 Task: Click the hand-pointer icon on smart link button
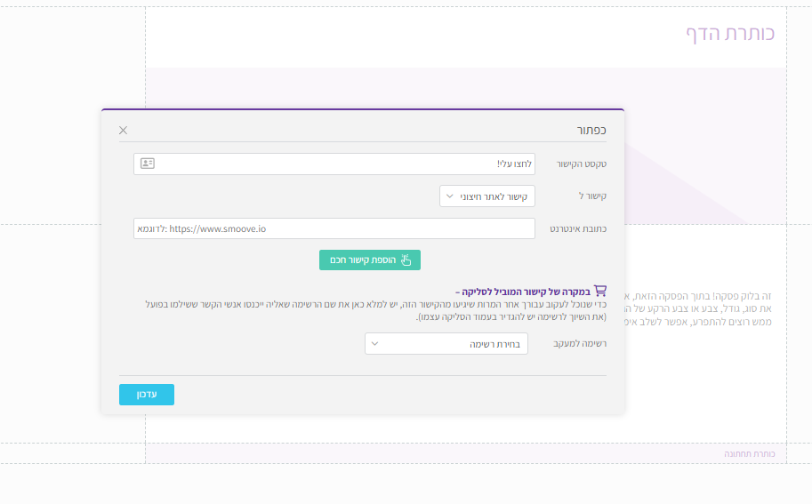pos(406,260)
